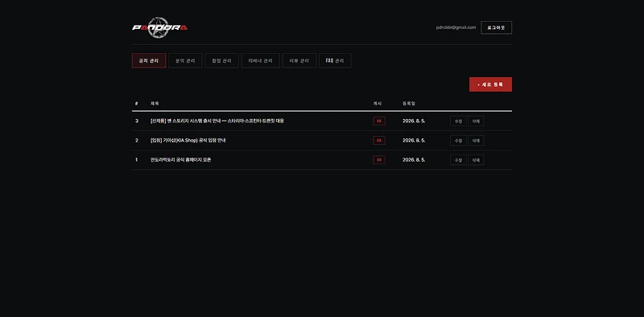Open the notice titled [신제품] 밴 스토리지 시스템

click(x=217, y=121)
